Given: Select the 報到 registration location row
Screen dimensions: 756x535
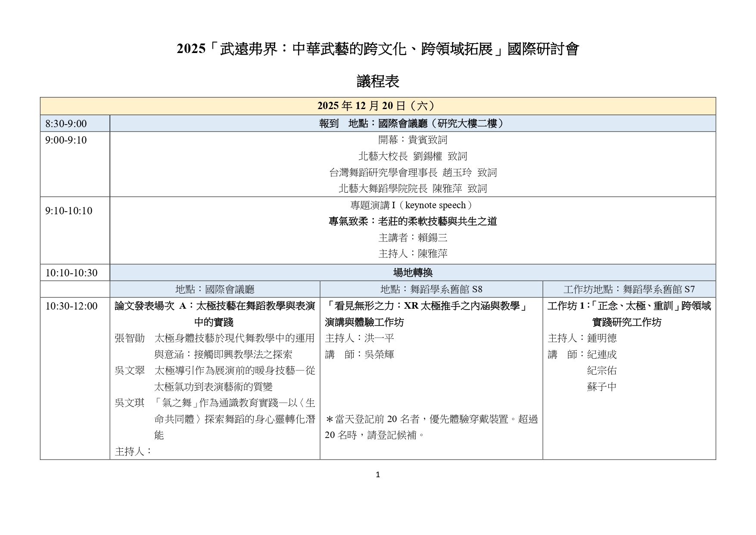Looking at the screenshot, I should (x=412, y=124).
